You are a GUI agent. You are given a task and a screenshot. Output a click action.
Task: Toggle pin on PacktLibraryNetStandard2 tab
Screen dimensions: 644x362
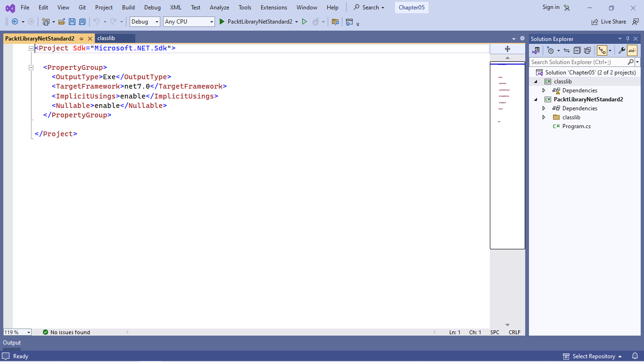(x=81, y=39)
